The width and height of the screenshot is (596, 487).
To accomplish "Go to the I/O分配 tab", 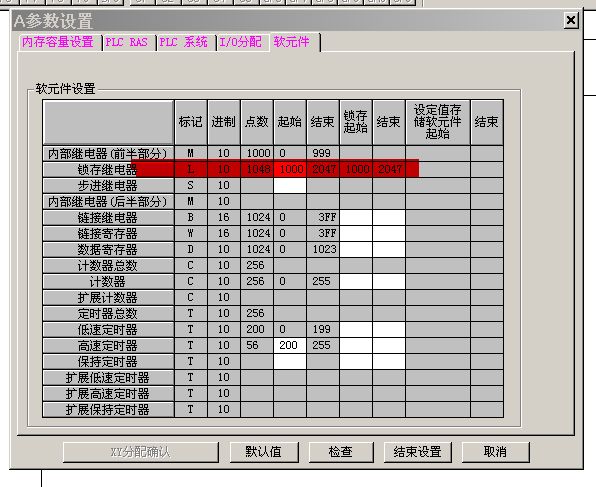I will pos(241,42).
